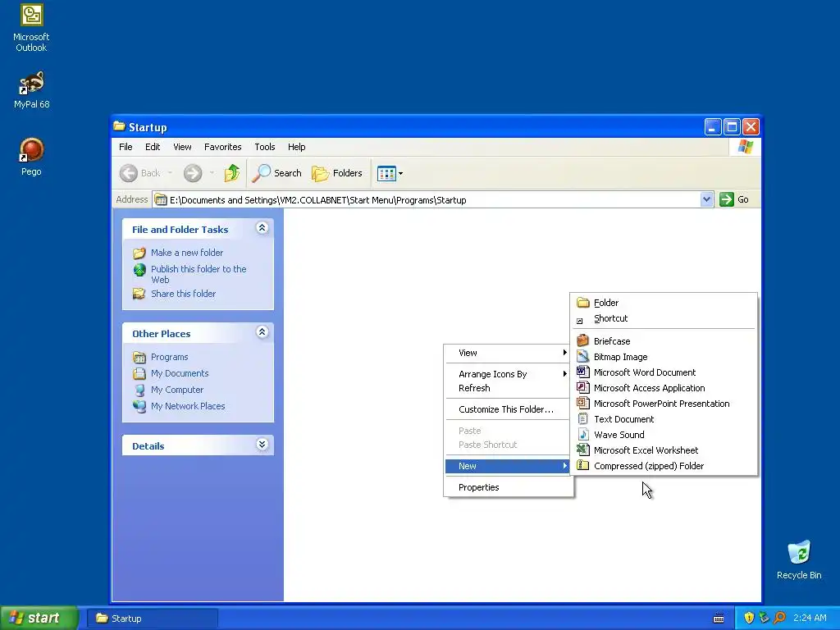Open the Back history dropdown arrow
840x630 pixels.
click(170, 173)
